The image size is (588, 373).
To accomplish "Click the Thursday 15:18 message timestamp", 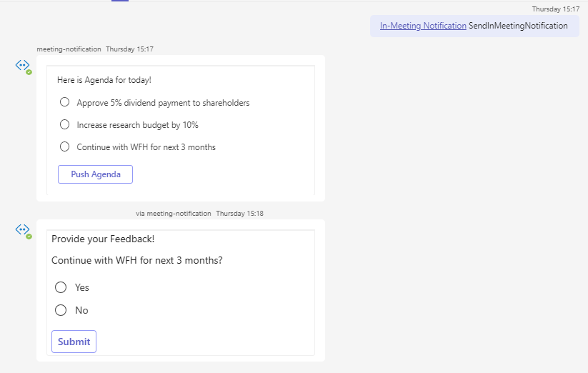I will 239,214.
